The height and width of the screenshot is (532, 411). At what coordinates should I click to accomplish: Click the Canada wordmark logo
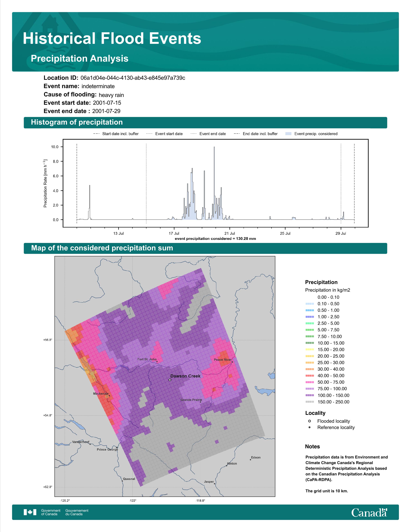pos(369,512)
